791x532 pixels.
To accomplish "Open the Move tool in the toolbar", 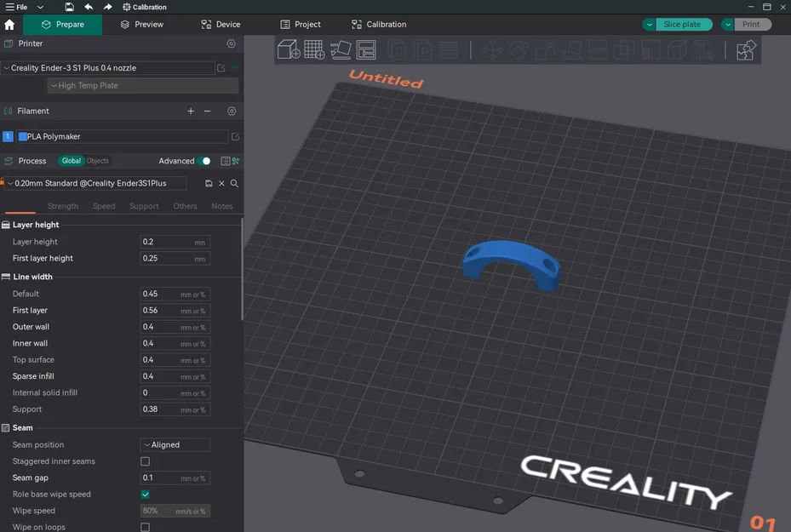I will [492, 49].
